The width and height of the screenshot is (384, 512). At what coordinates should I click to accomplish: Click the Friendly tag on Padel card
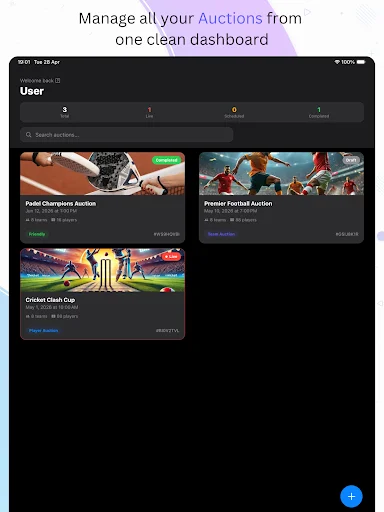pos(37,234)
